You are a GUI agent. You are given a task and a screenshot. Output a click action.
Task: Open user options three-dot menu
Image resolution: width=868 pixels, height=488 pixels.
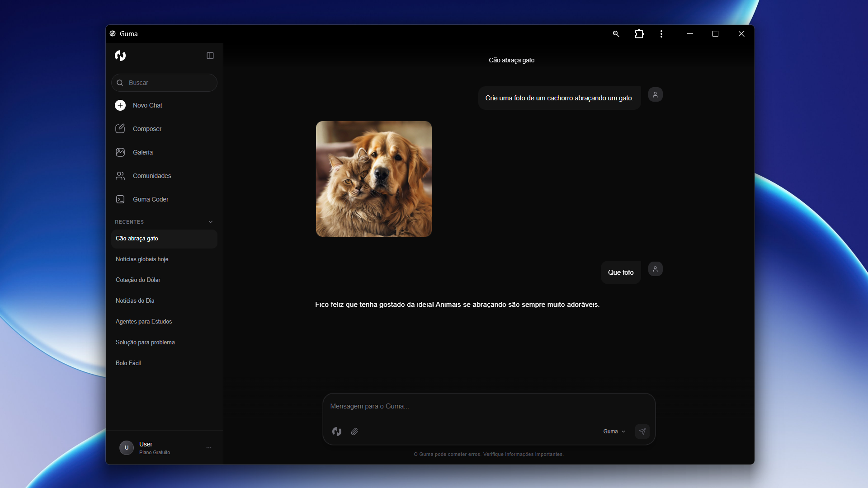(x=209, y=448)
